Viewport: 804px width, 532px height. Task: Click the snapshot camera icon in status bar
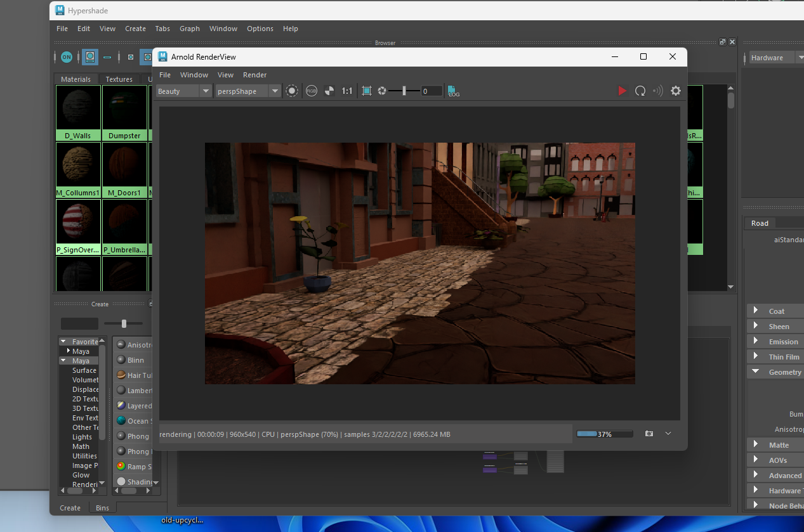tap(649, 434)
